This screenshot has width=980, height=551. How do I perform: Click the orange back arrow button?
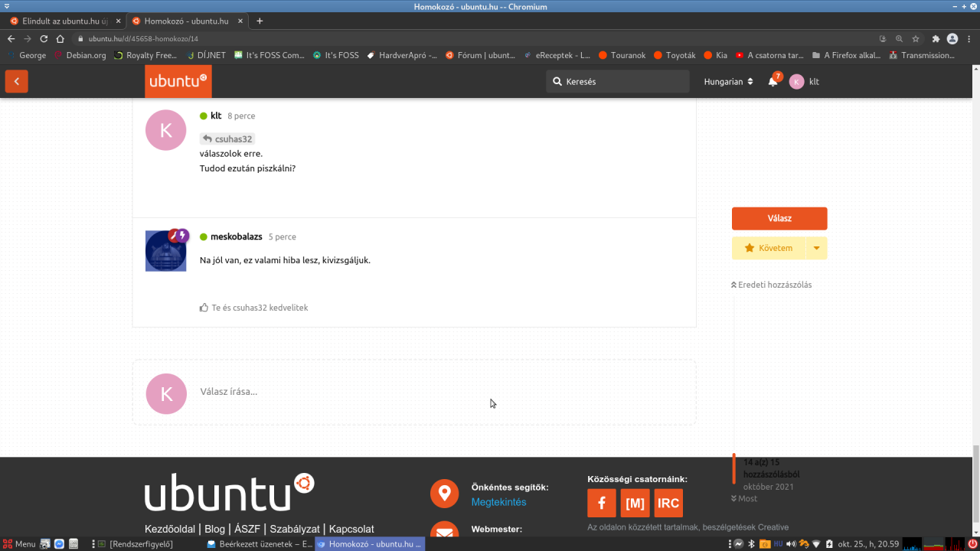point(16,81)
